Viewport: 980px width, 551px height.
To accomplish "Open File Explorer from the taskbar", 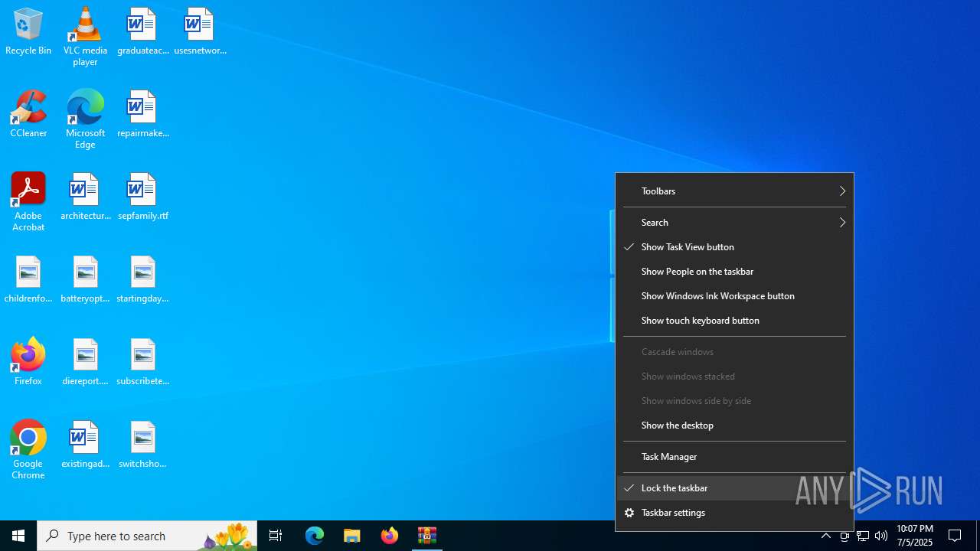I will tap(352, 536).
